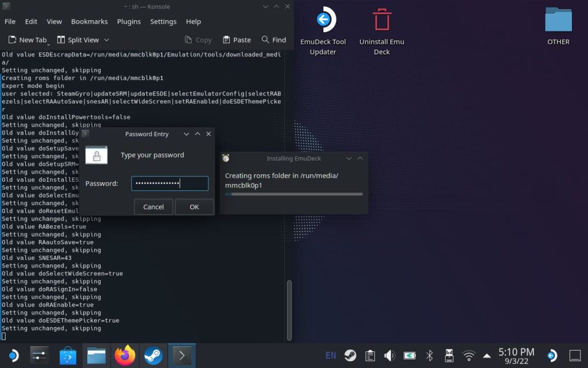Open the Bookmarks menu in Konsole
588x368 pixels.
click(89, 21)
